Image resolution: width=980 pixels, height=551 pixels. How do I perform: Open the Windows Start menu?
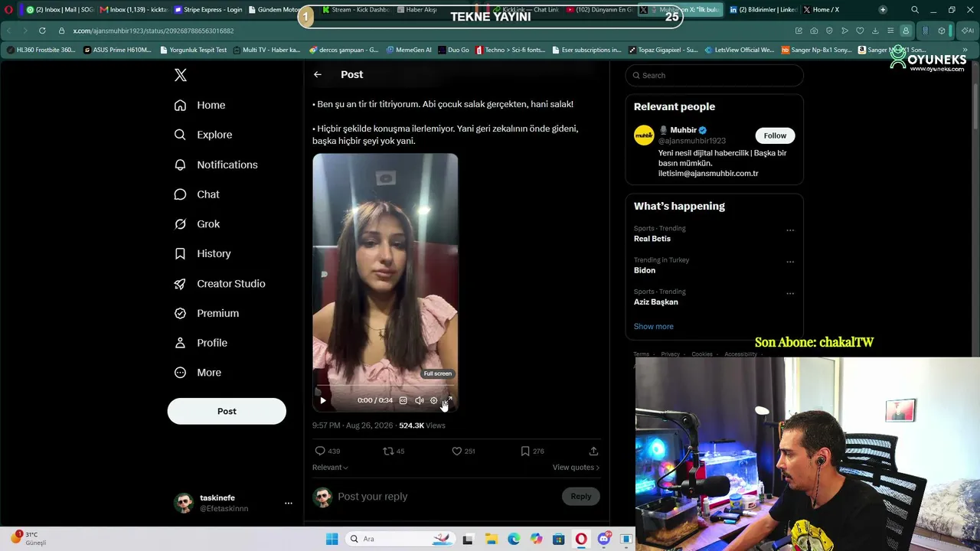(x=332, y=539)
